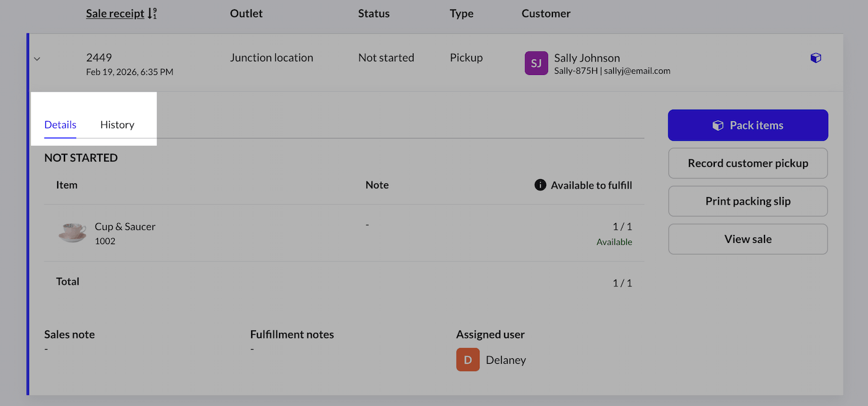
Task: Click the Available to fulfill header text
Action: click(591, 185)
